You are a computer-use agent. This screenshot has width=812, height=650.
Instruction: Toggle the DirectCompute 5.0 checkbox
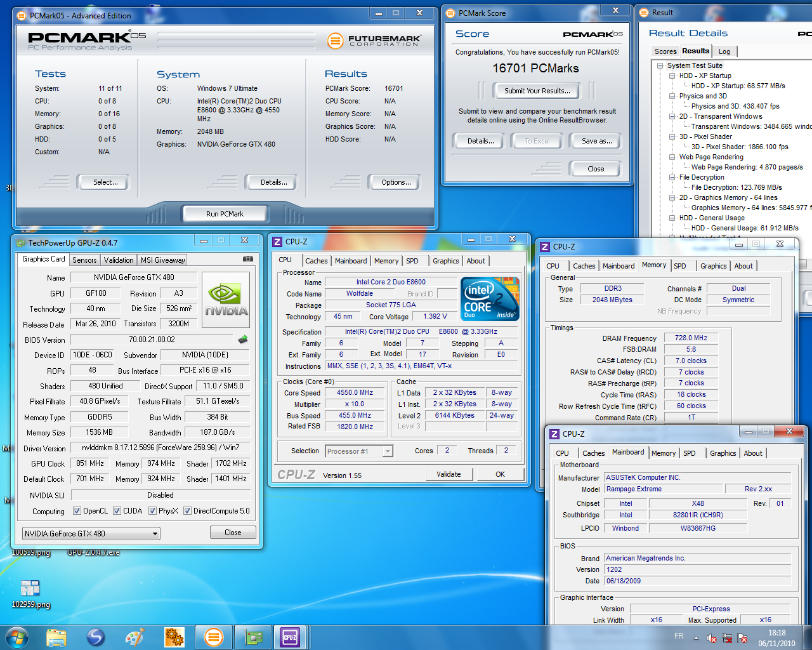[x=188, y=510]
